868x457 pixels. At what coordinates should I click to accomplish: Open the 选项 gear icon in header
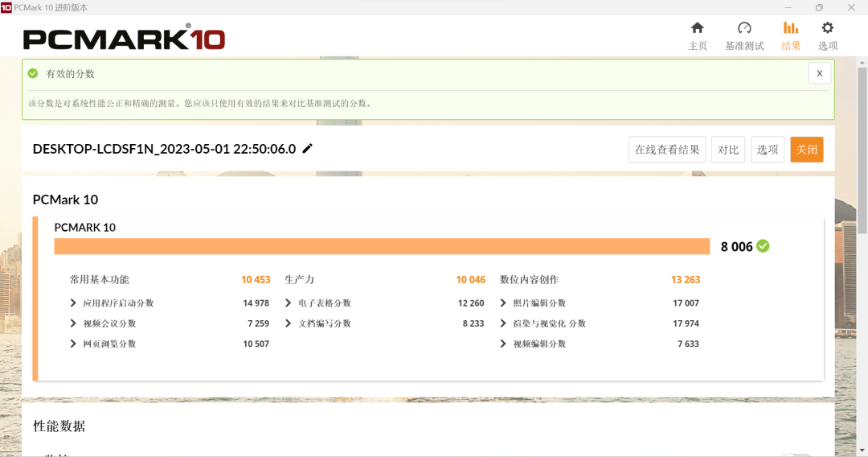(827, 27)
